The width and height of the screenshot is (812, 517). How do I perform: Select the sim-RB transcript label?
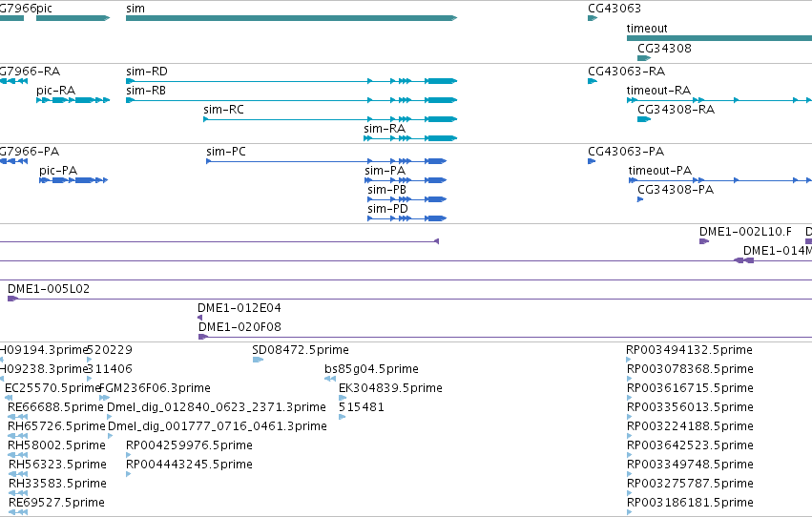click(146, 91)
